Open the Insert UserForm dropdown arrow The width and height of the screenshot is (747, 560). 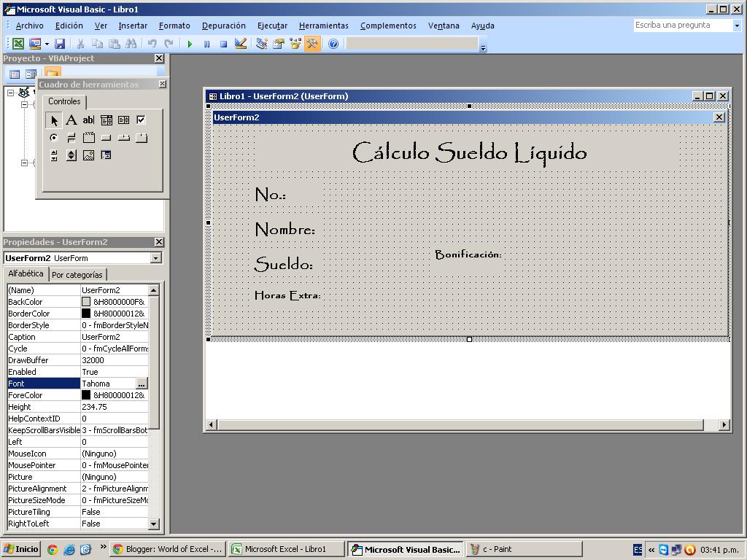[47, 44]
